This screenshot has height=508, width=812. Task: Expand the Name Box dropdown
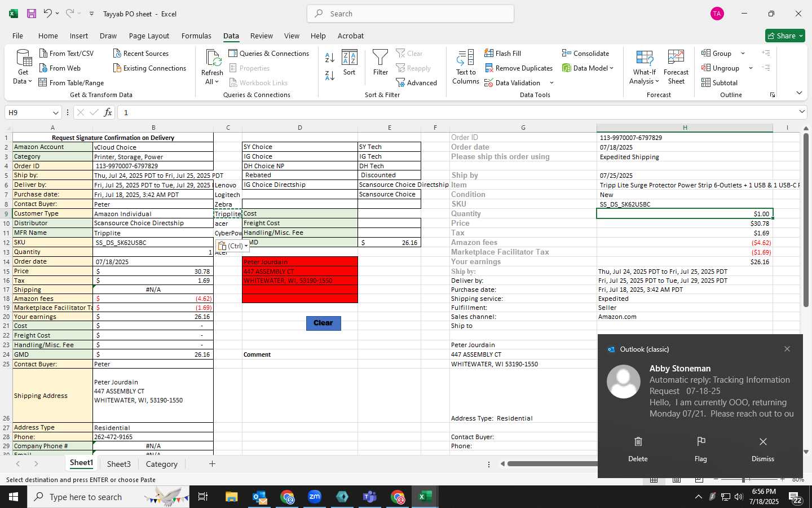[55, 112]
